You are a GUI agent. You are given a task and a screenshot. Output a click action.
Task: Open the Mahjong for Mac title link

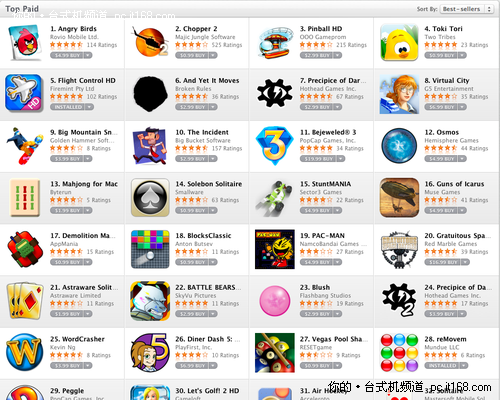[84, 184]
